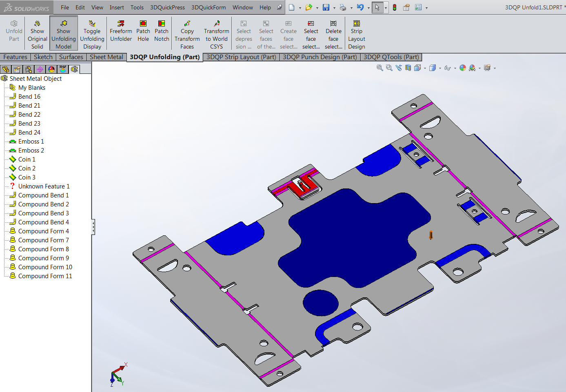Expand View Orientation dropdown arrow
Screen dimensions: 566x392
425,69
